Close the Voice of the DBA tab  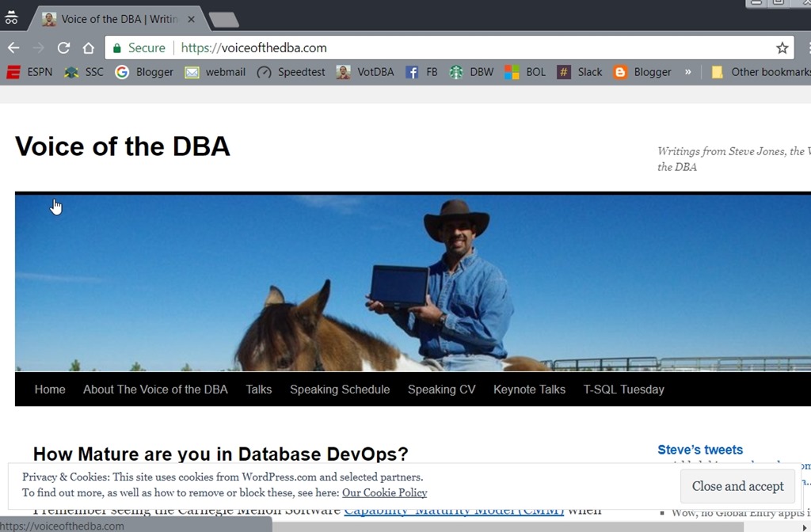click(x=191, y=19)
